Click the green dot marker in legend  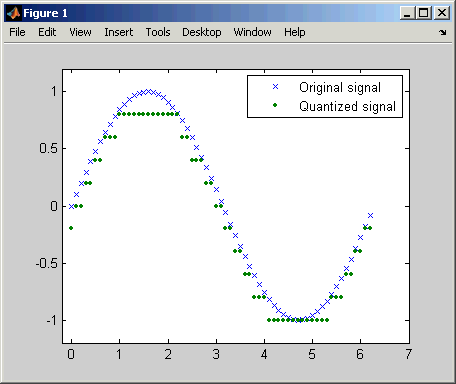[275, 105]
